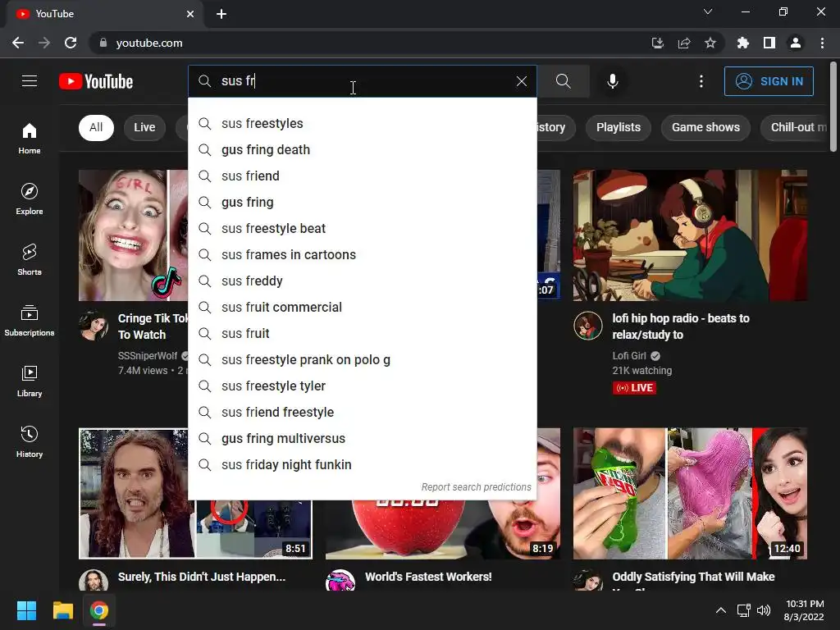Click the SIGN IN button
This screenshot has width=840, height=630.
tap(769, 81)
